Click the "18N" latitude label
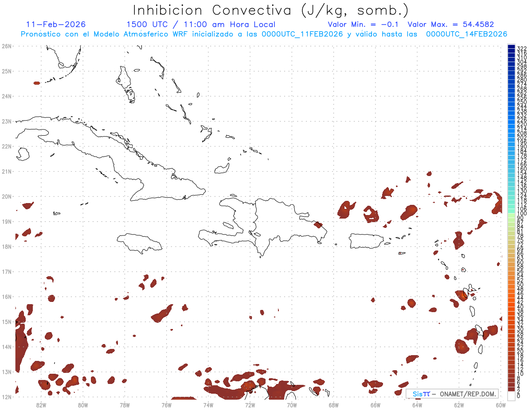 coord(6,247)
